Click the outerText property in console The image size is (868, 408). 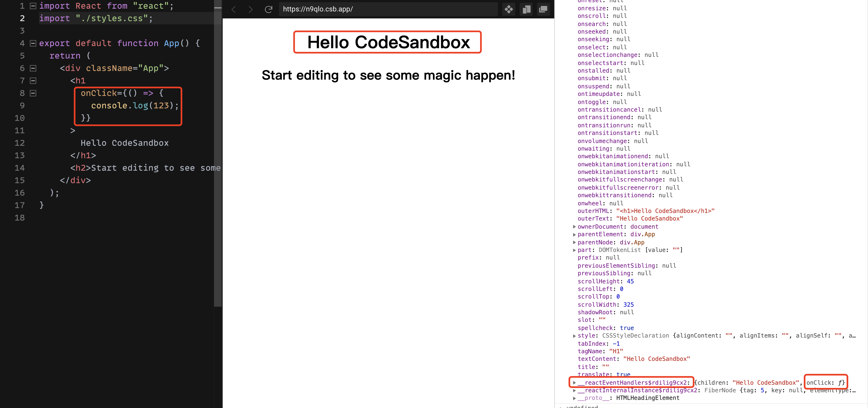tap(630, 219)
